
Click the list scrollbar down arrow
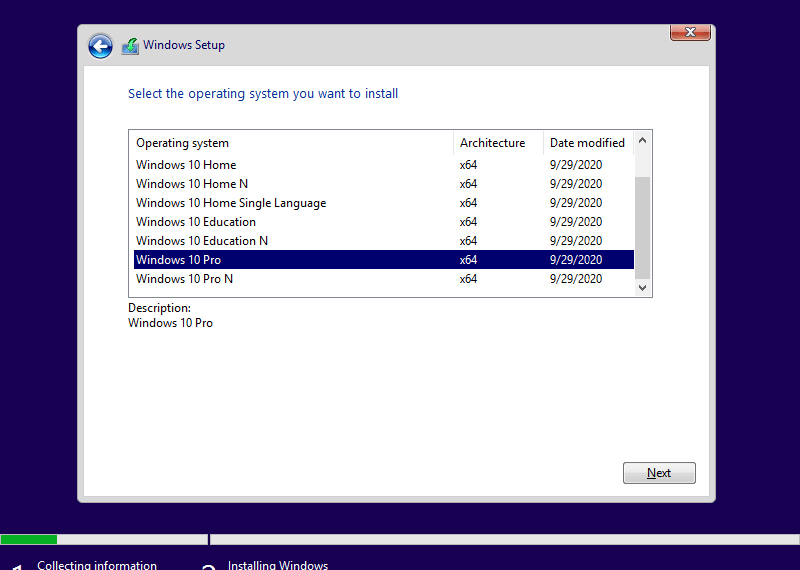click(x=642, y=288)
